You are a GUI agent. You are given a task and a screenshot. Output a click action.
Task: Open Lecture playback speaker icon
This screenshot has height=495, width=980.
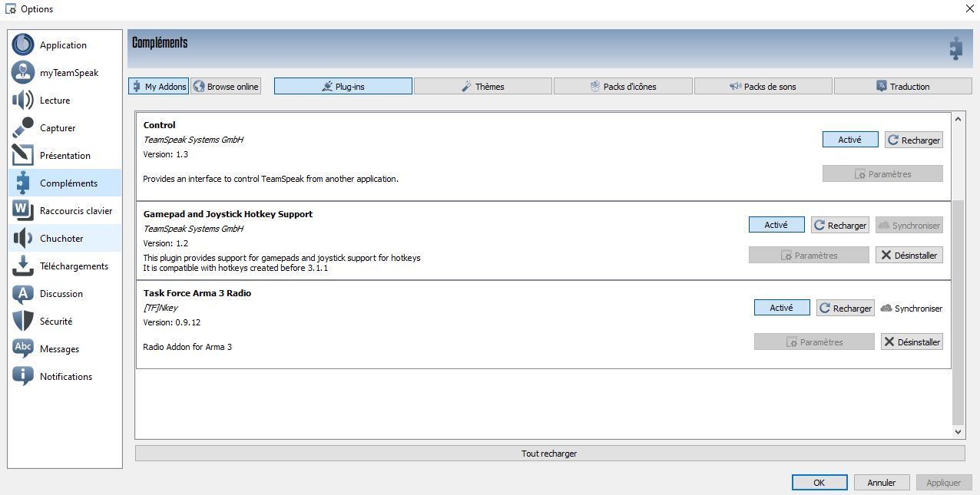tap(23, 100)
